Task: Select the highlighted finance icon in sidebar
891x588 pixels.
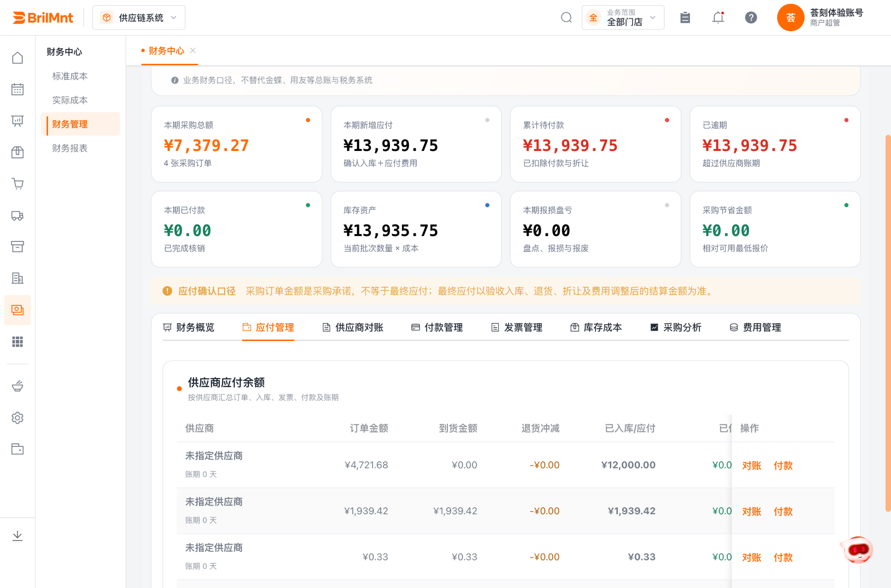Action: (17, 310)
